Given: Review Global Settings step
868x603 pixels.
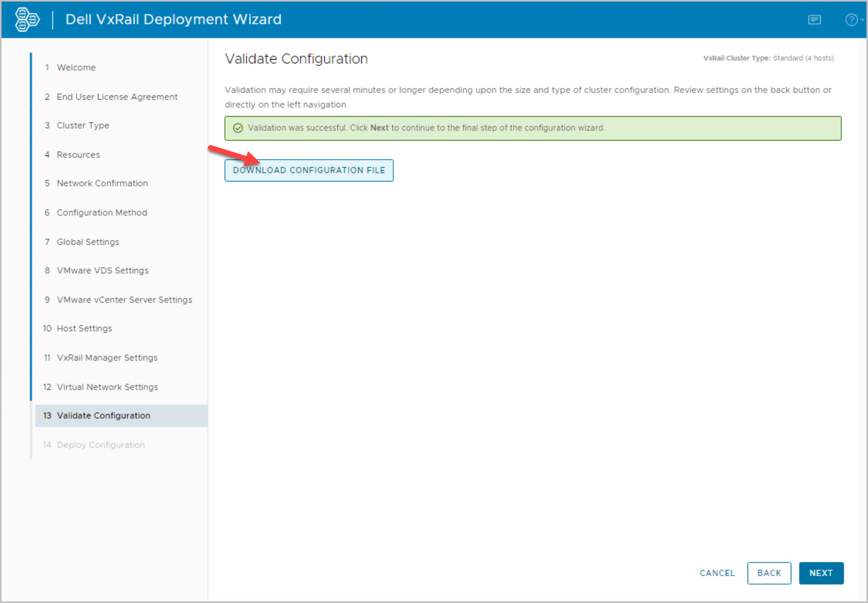Looking at the screenshot, I should pyautogui.click(x=88, y=242).
